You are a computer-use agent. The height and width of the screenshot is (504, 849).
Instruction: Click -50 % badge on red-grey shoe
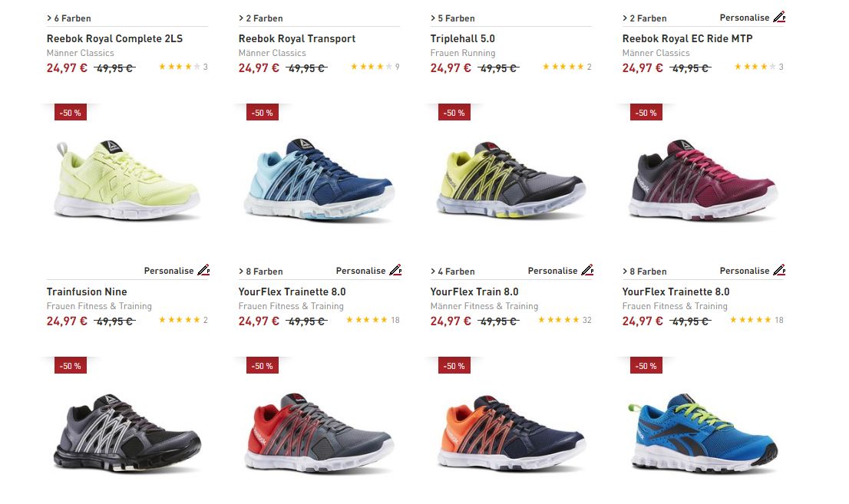coord(262,366)
